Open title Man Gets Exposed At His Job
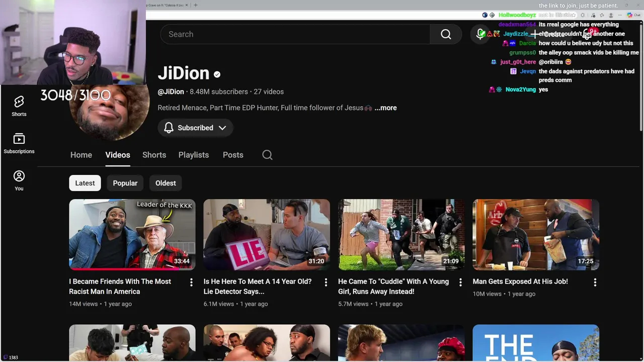 (x=520, y=282)
